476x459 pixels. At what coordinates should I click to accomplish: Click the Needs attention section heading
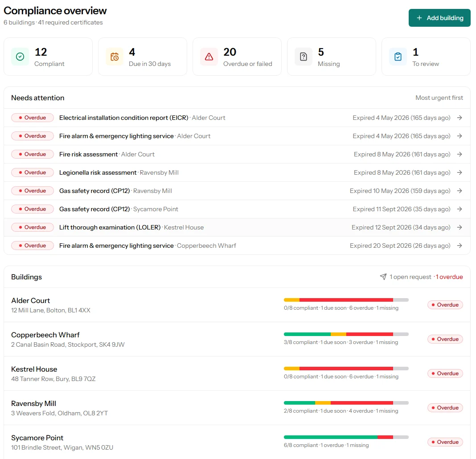click(37, 98)
